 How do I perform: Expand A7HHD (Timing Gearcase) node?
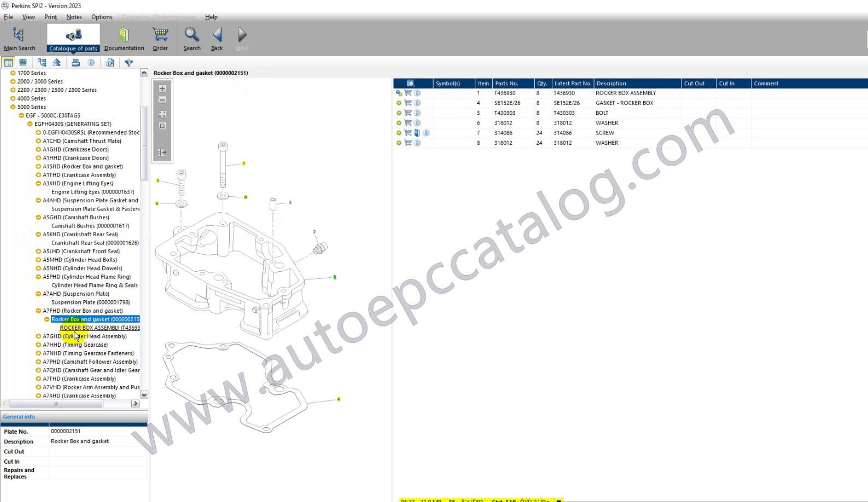(x=38, y=345)
